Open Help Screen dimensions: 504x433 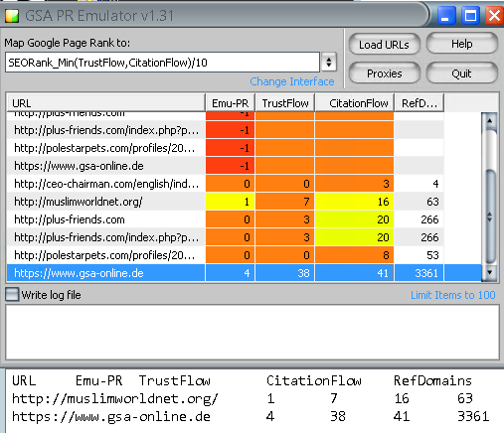pos(462,44)
